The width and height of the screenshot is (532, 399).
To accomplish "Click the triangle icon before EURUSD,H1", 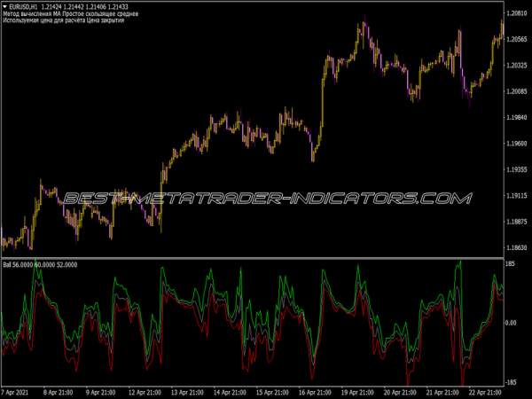I will pyautogui.click(x=4, y=6).
